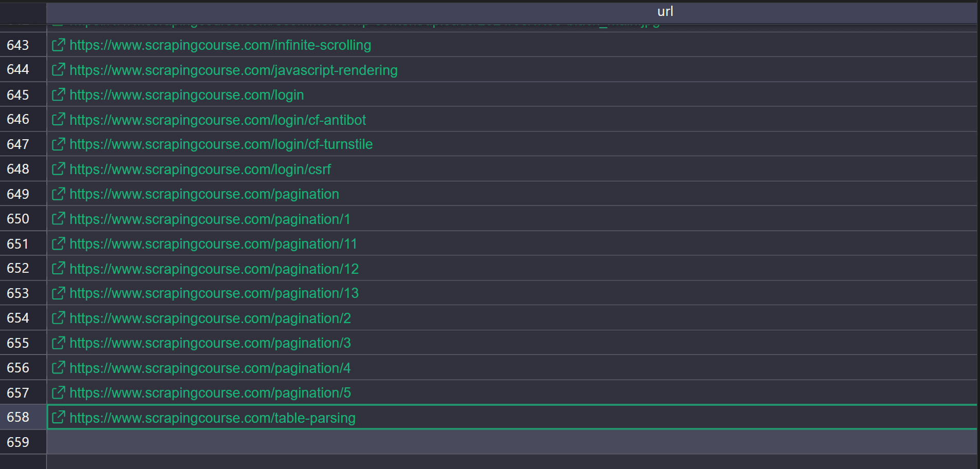Viewport: 980px width, 469px height.
Task: Select row number 653
Action: click(23, 293)
